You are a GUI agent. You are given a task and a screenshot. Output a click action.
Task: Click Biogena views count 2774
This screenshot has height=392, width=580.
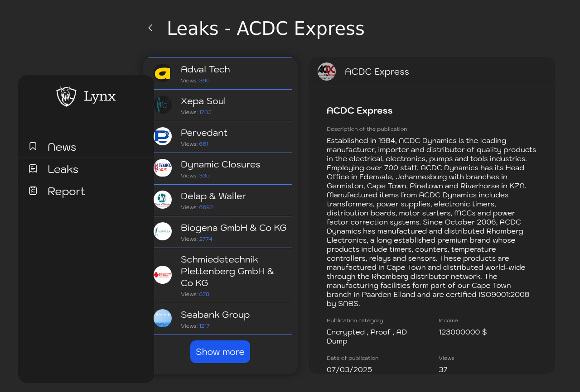pyautogui.click(x=206, y=239)
